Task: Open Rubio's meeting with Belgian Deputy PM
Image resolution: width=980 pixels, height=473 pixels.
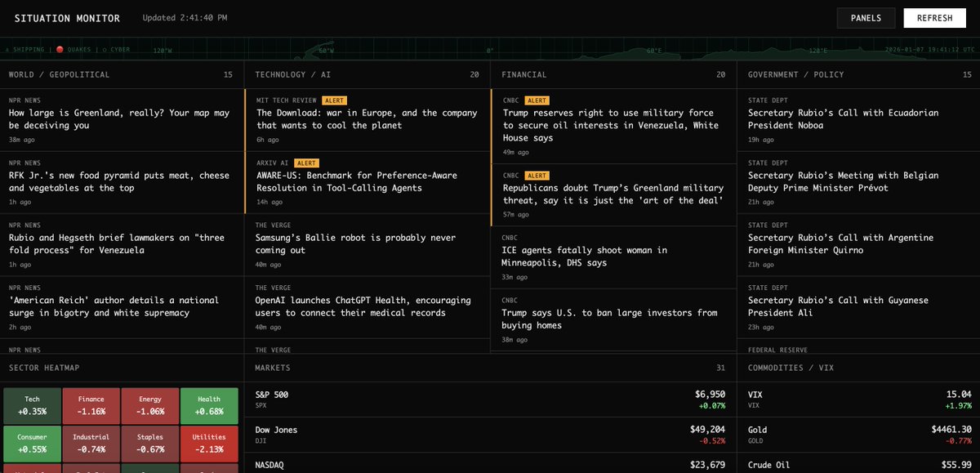Action: [858, 182]
